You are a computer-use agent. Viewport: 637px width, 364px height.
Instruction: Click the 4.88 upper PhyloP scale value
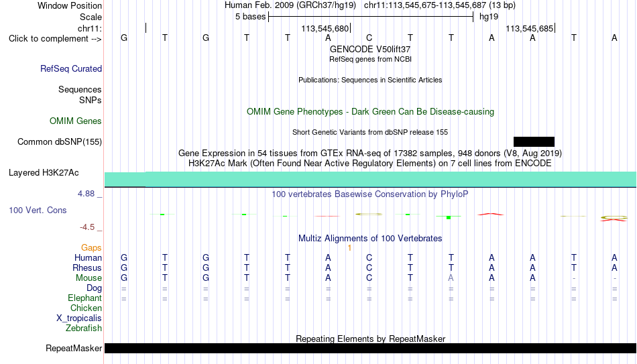click(86, 194)
